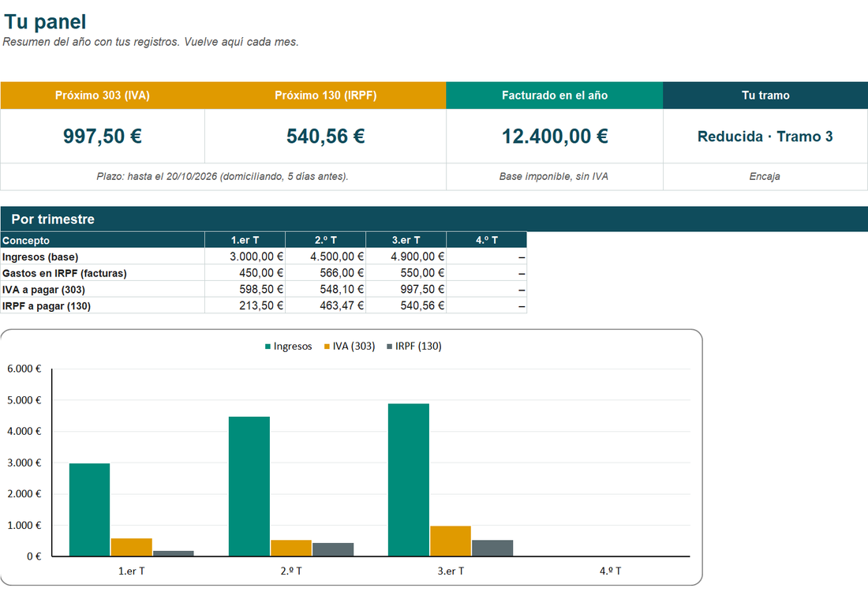
Task: Click the 3.000 € axis label
Action: (x=24, y=463)
